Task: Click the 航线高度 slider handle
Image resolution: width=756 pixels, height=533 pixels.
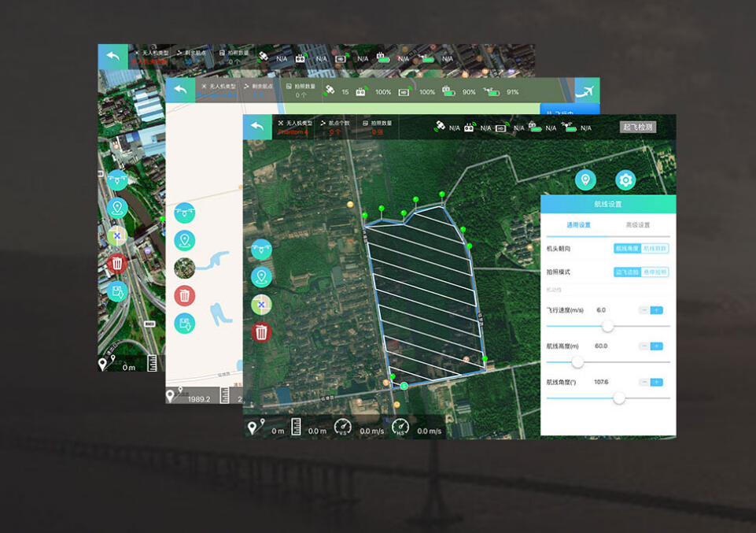Action: [577, 362]
